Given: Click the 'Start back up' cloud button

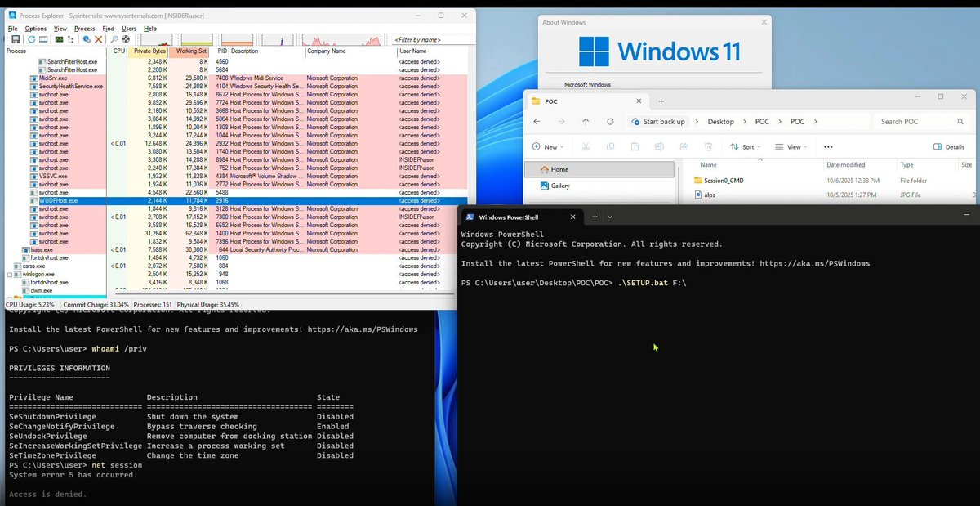Looking at the screenshot, I should click(x=658, y=121).
